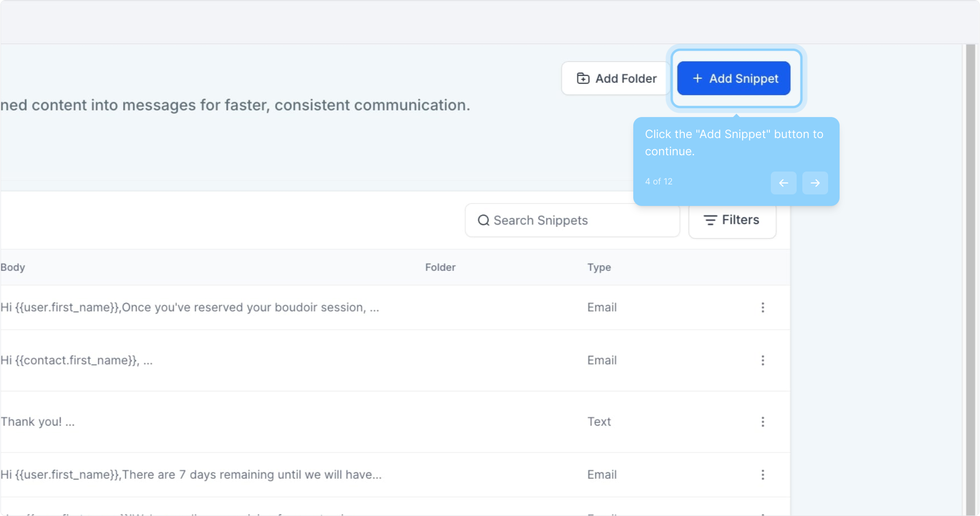Click the Add Folder button
The image size is (980, 516).
[616, 78]
